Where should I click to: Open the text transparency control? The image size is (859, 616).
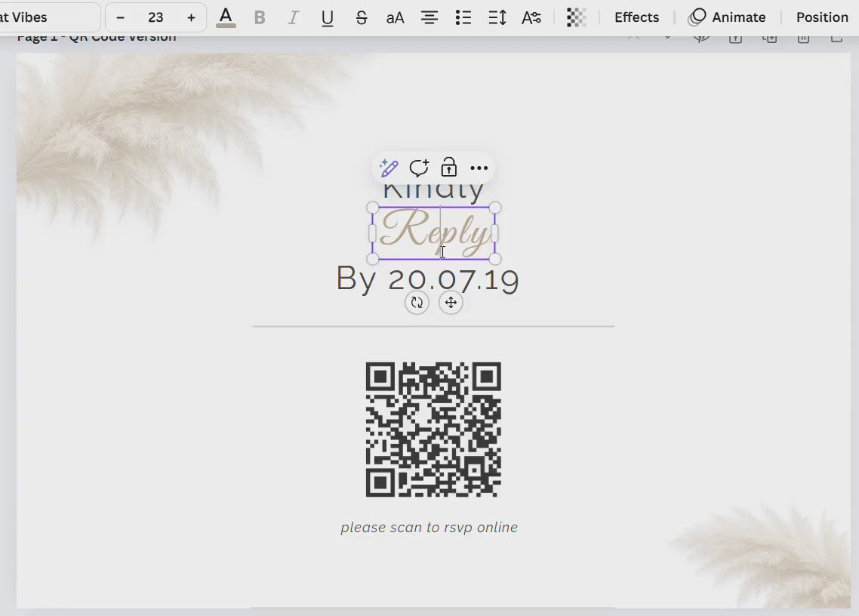(577, 17)
